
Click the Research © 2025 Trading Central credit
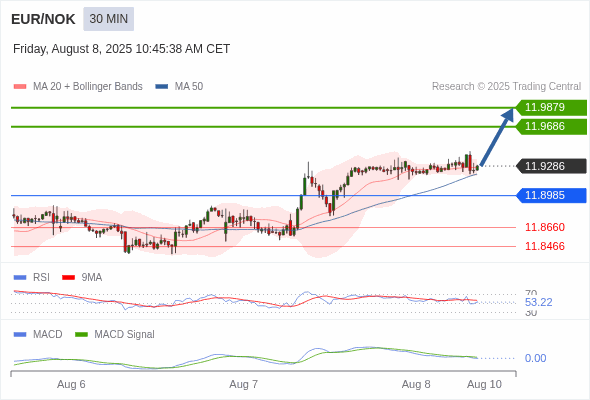506,87
